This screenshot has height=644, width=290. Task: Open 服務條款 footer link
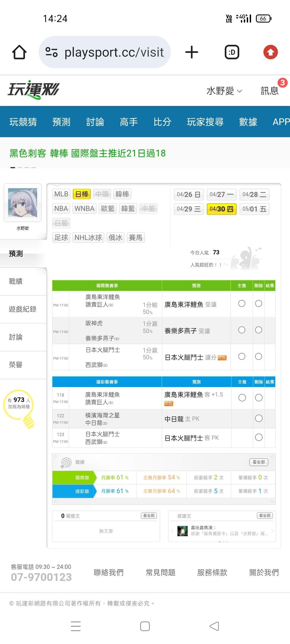pos(212,572)
